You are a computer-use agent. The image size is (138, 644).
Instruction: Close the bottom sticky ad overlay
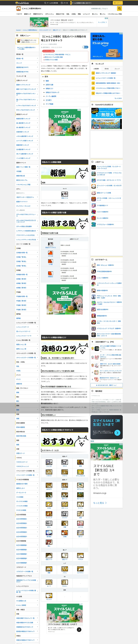pyautogui.click(x=135, y=405)
